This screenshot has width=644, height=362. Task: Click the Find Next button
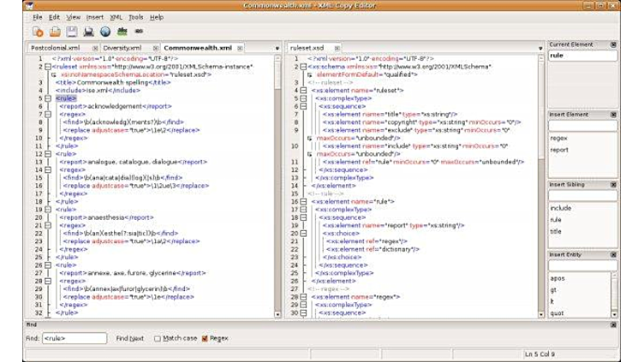pyautogui.click(x=130, y=339)
